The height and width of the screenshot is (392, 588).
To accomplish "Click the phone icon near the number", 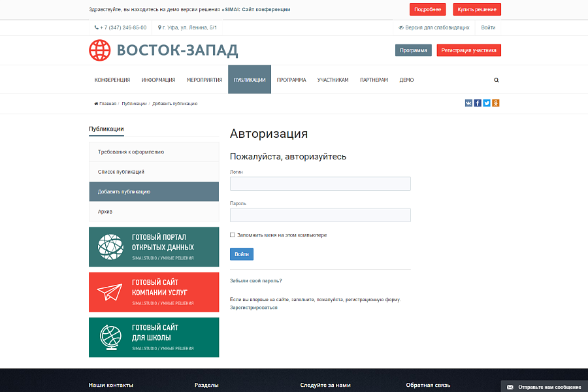I will (x=96, y=27).
